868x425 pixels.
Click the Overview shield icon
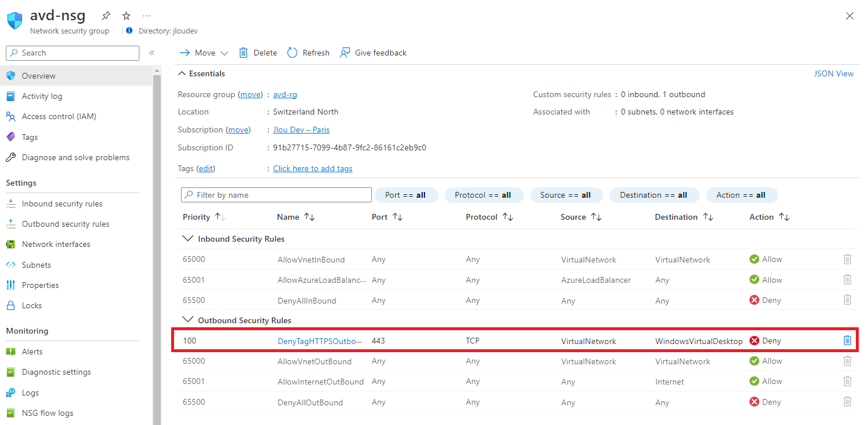coord(10,76)
